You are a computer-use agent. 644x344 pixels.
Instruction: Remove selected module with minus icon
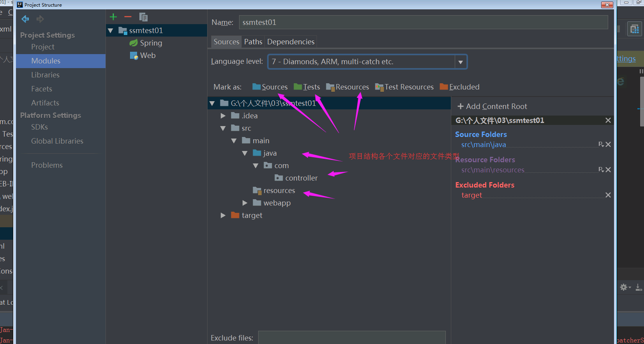(x=128, y=17)
